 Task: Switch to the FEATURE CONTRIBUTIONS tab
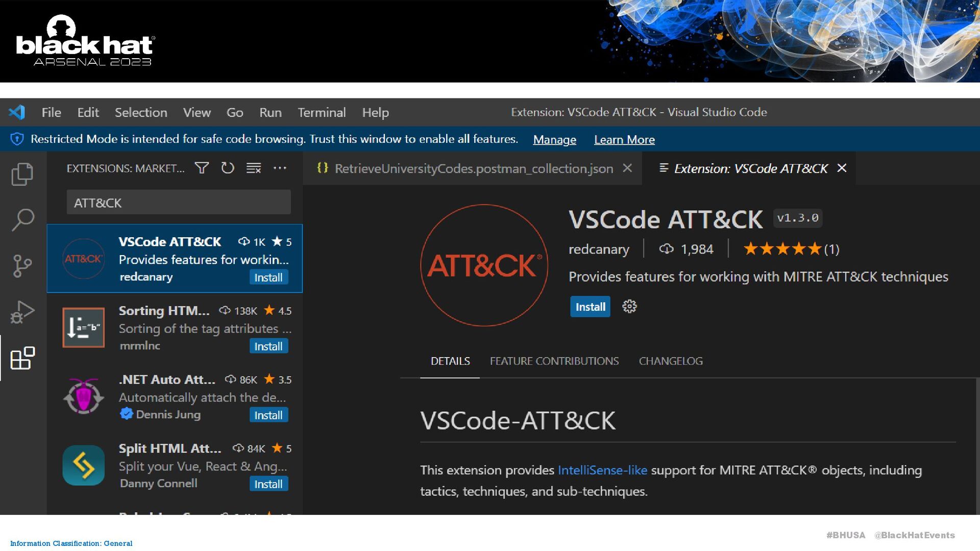click(x=554, y=361)
